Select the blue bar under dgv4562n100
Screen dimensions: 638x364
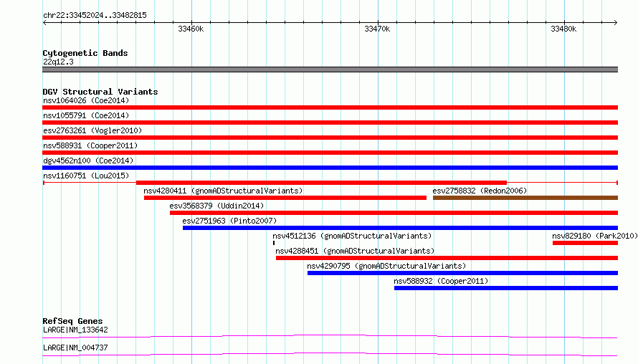point(330,168)
